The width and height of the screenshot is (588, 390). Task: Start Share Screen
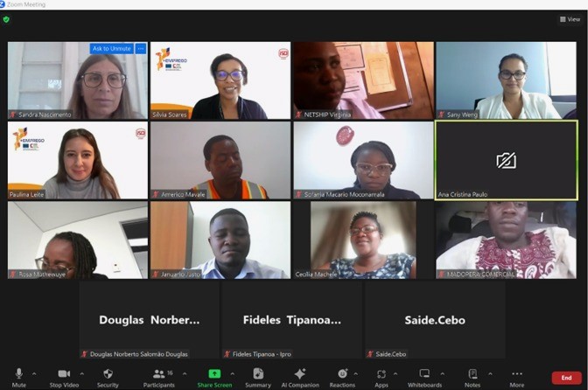(x=214, y=378)
